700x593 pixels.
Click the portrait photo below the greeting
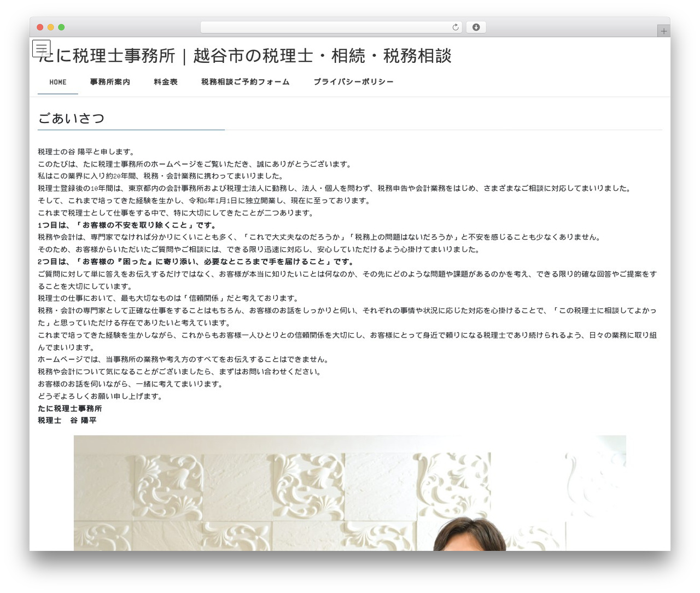point(350,493)
